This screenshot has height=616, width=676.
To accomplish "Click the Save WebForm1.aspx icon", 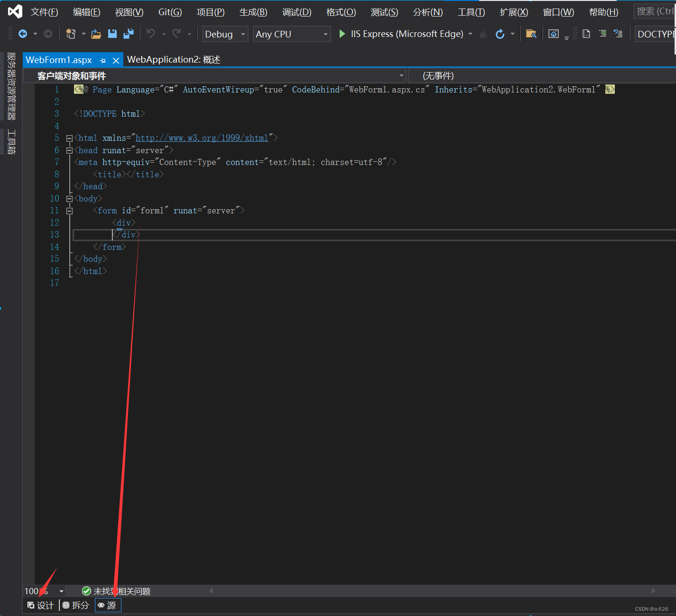I will click(112, 34).
